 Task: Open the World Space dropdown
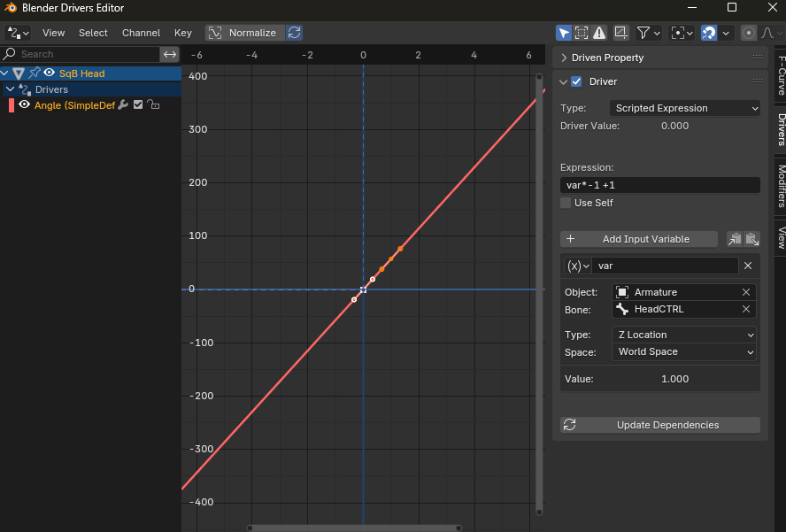[683, 352]
